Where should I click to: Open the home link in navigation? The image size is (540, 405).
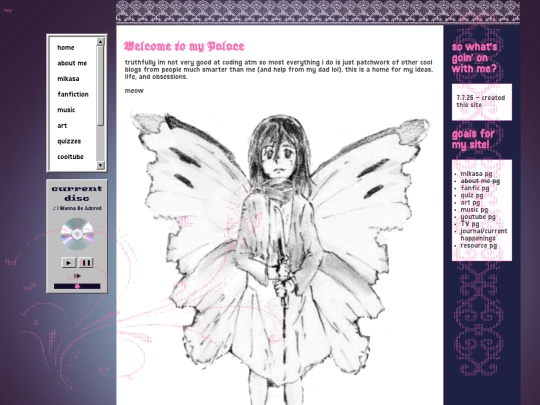[x=65, y=48]
